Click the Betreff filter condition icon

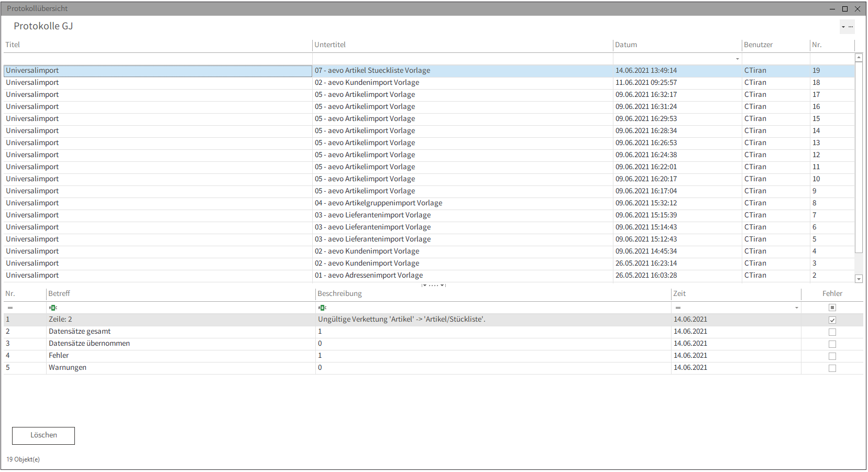(53, 308)
